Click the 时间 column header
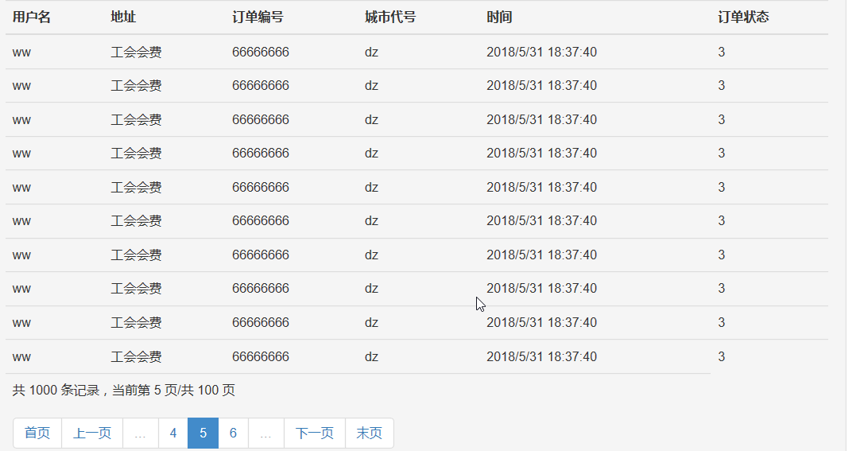The image size is (868, 451). [499, 17]
